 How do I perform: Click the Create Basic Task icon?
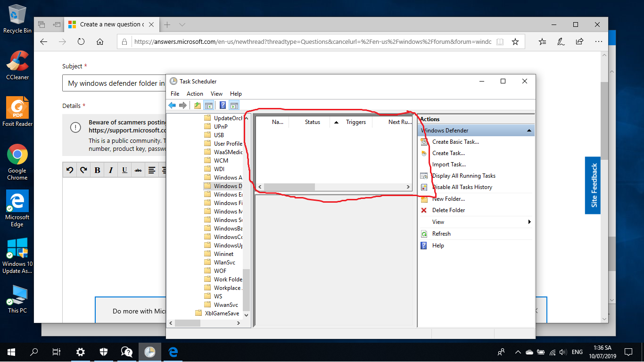(424, 142)
